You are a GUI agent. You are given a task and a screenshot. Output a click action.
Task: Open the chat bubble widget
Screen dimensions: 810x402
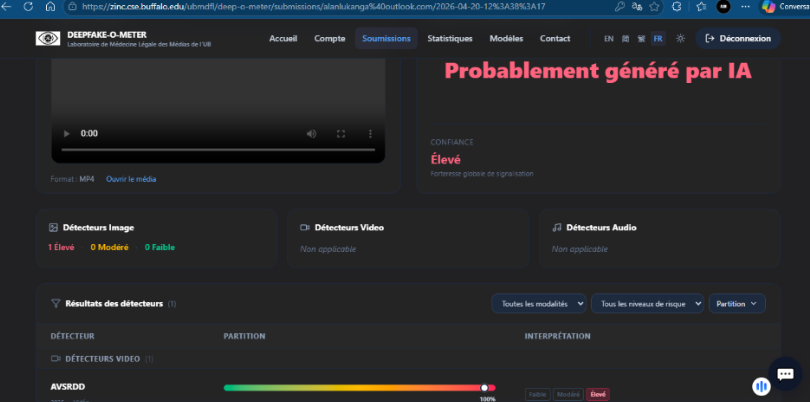784,374
